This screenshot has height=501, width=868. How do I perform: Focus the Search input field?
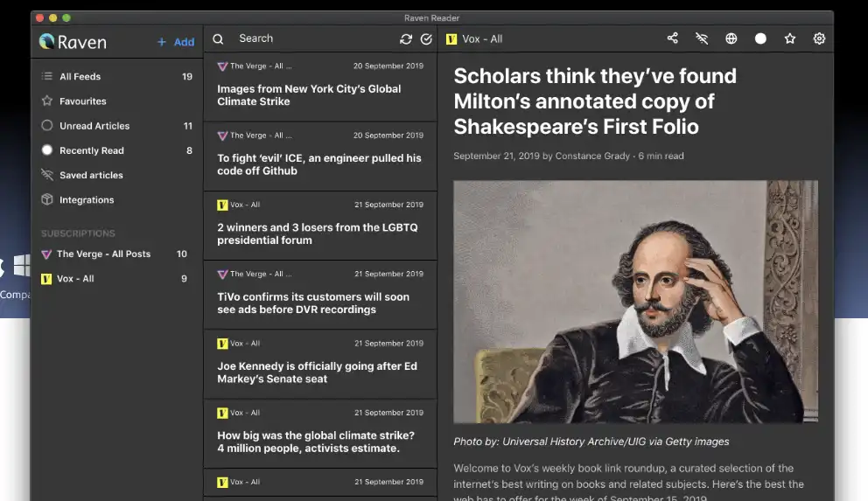click(312, 38)
